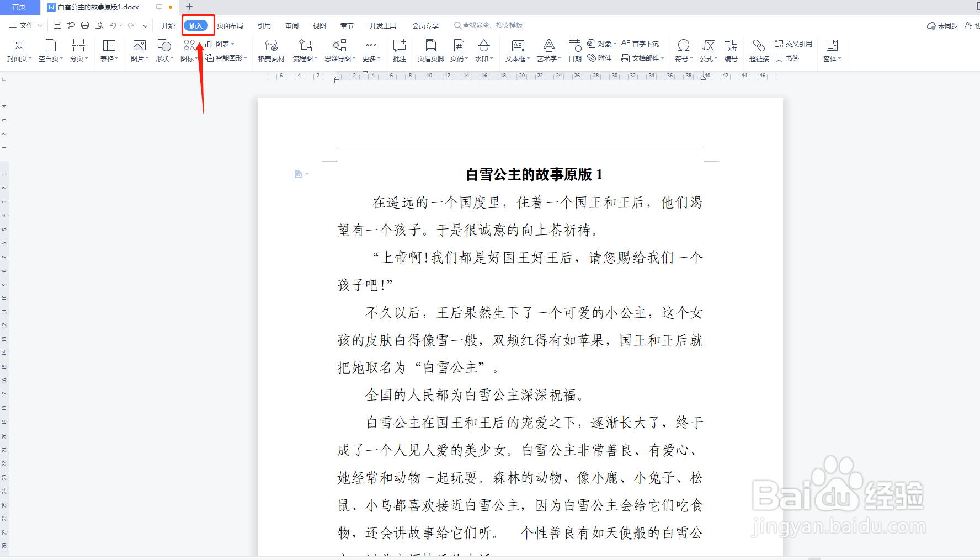This screenshot has width=980, height=560.
Task: Switch to the 页面布局 (Page Layout) tab
Action: (x=230, y=25)
